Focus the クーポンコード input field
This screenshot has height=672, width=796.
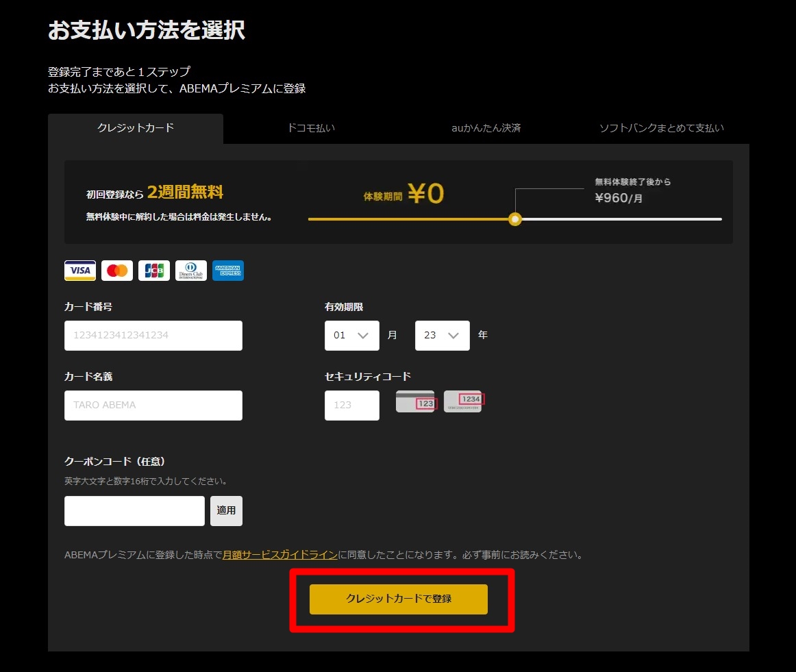tap(134, 511)
